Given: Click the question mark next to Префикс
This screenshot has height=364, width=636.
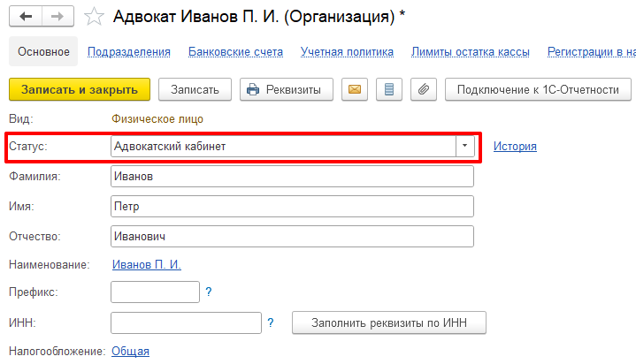Looking at the screenshot, I should click(209, 292).
